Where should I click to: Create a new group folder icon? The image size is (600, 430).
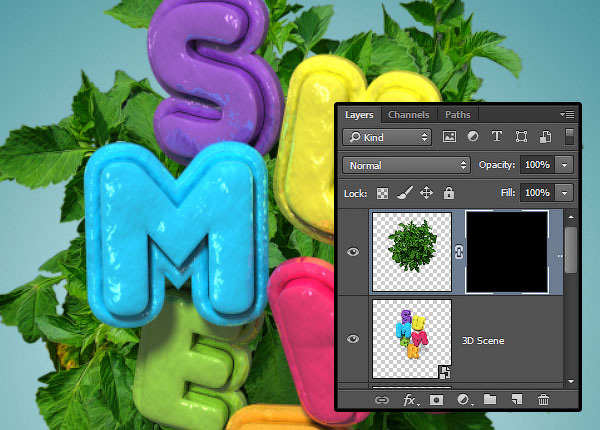tap(490, 400)
